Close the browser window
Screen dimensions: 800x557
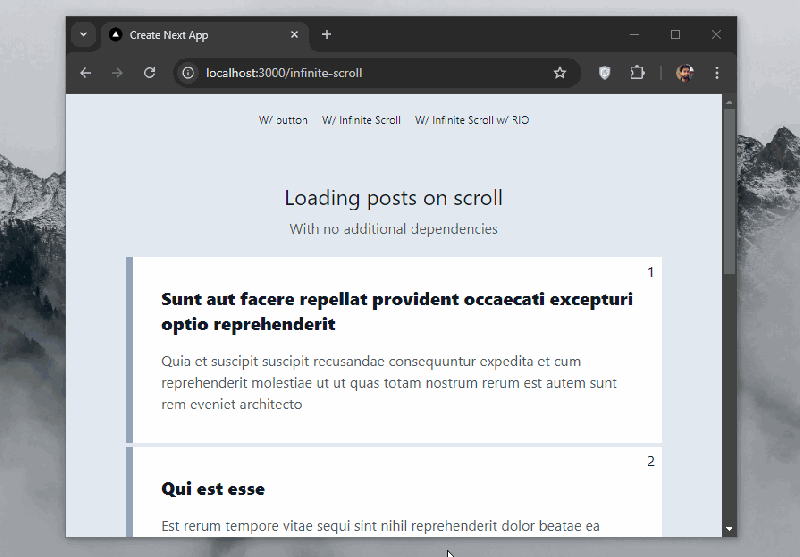(716, 35)
